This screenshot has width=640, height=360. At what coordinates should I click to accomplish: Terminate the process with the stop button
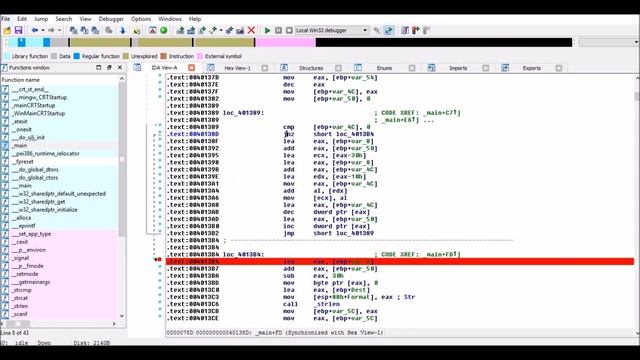(289, 30)
